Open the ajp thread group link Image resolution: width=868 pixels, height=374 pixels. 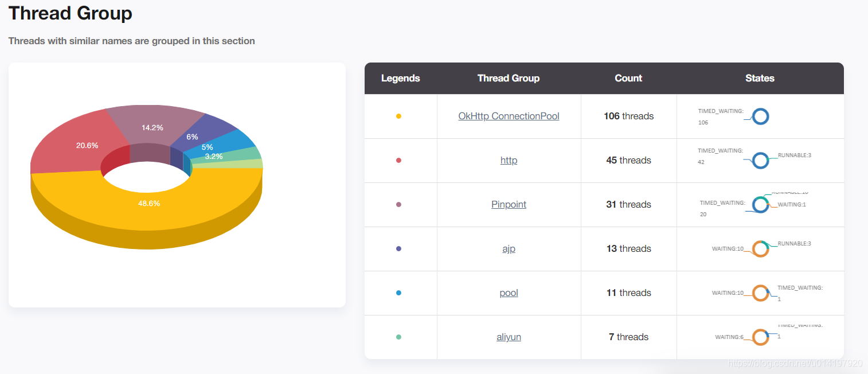[x=509, y=248]
